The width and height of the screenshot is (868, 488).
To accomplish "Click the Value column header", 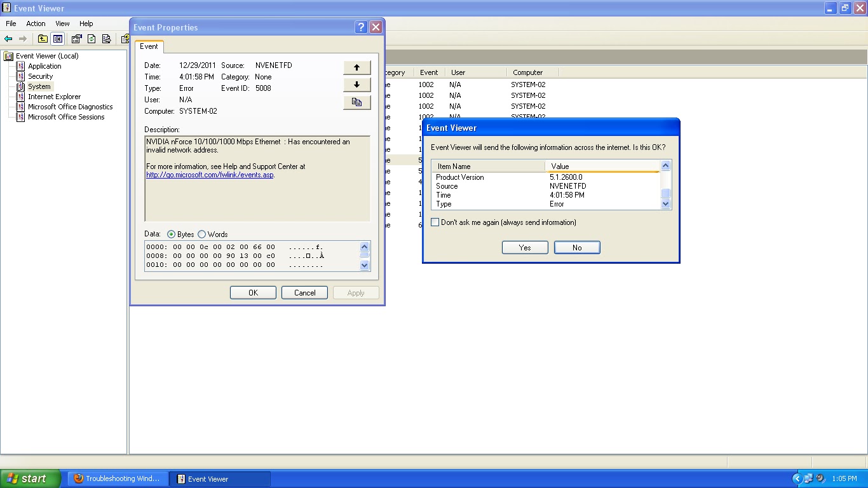I will [x=602, y=166].
